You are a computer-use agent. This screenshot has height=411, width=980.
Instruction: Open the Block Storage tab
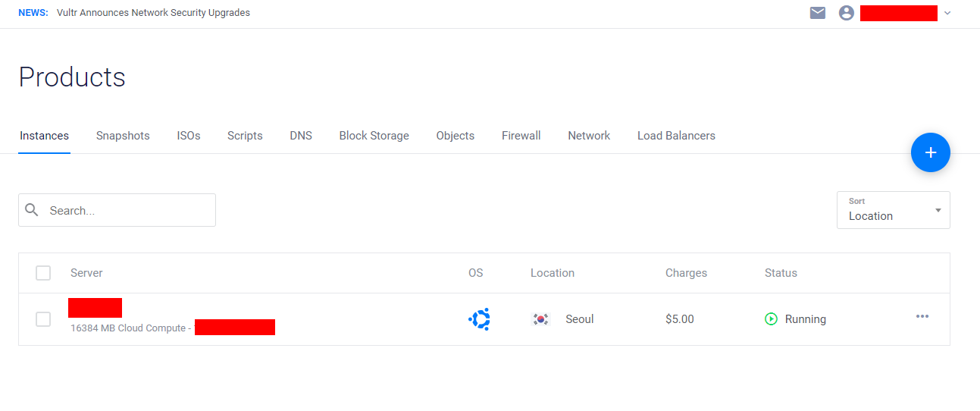pos(374,136)
